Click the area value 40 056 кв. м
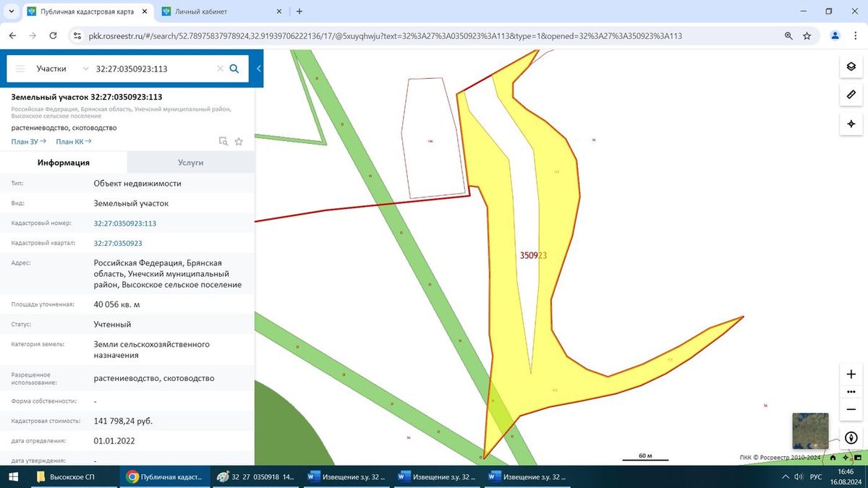Image resolution: width=868 pixels, height=488 pixels. 116,304
